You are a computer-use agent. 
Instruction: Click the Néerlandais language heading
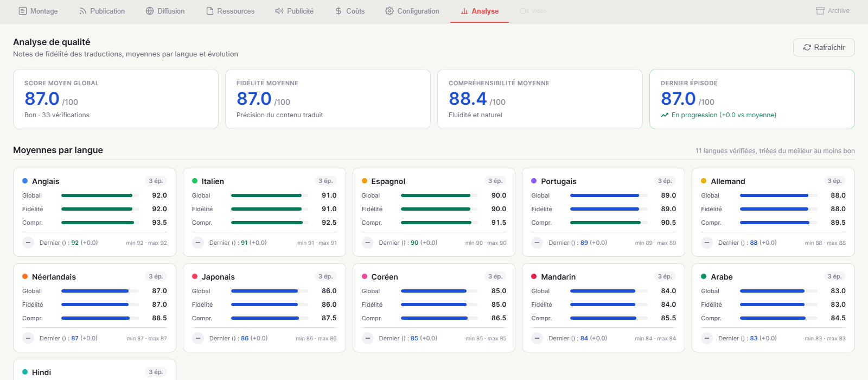[x=54, y=277]
